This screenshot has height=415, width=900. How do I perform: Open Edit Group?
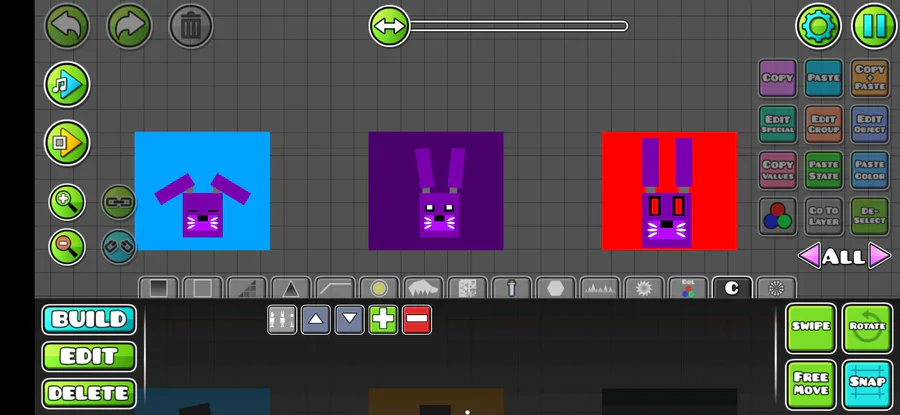click(824, 124)
